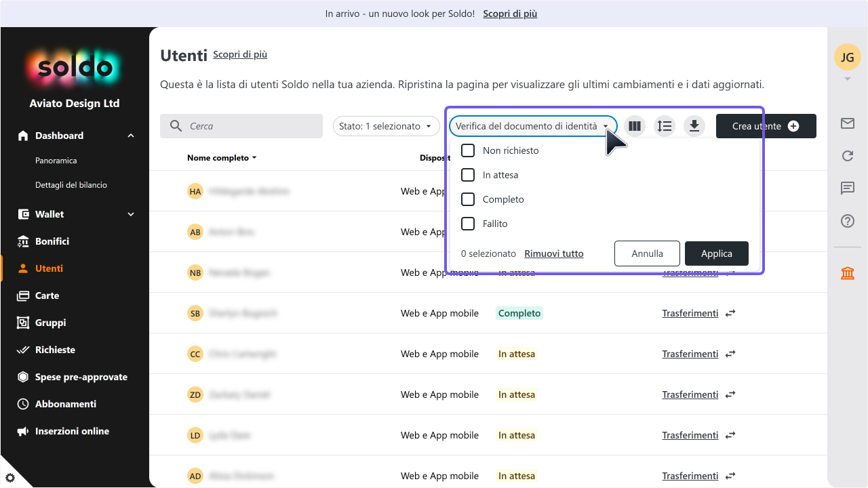This screenshot has width=868, height=488.
Task: Click Web e App mobile in ZD row
Action: (x=439, y=394)
